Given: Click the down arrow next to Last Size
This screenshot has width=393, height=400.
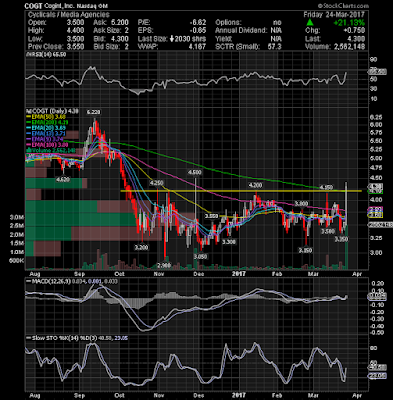Looking at the screenshot, I should (x=172, y=39).
